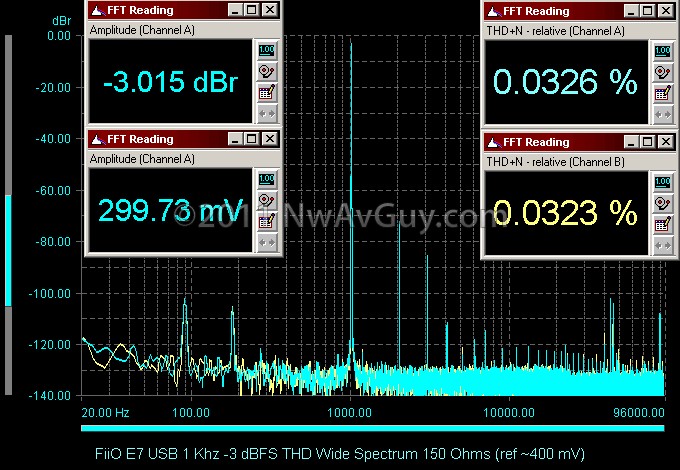Click the -60.00 amplitude axis label
Viewport: 680px width, 470px height.
(53, 190)
